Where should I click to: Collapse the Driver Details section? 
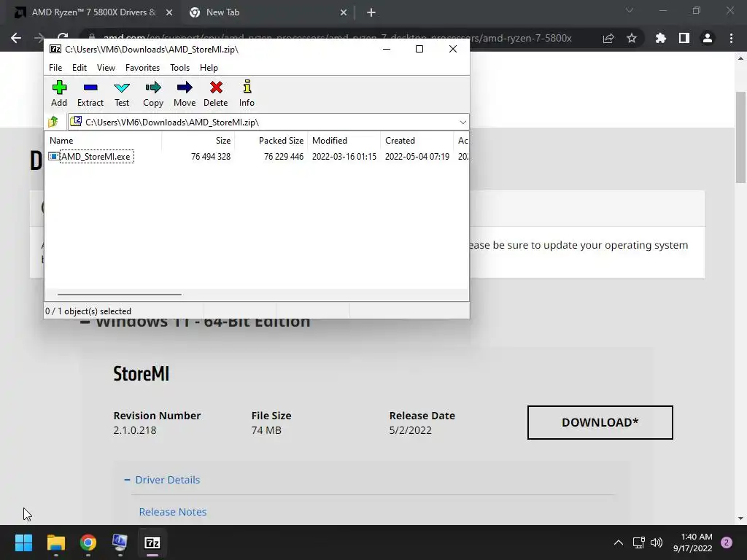click(x=162, y=480)
